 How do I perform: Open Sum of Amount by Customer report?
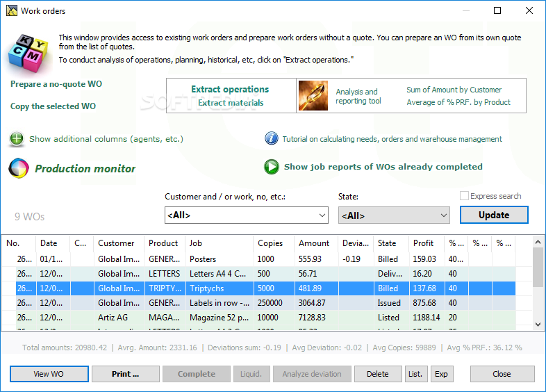[454, 90]
